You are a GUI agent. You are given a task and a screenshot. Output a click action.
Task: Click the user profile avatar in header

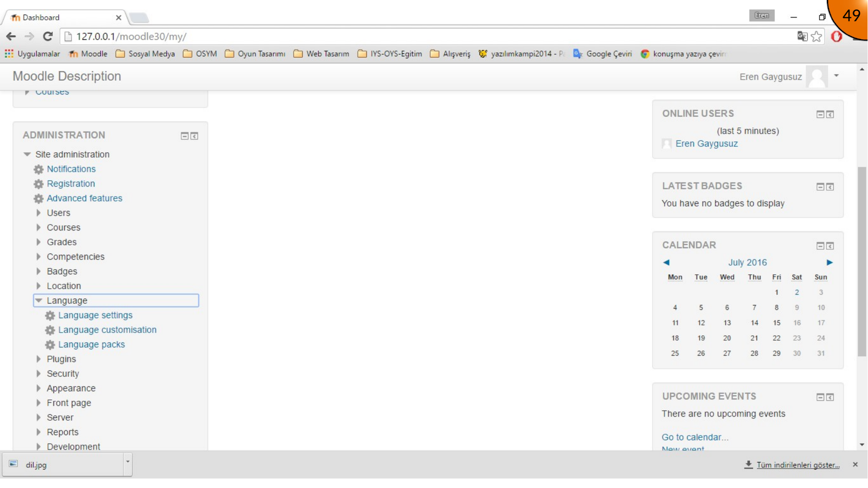pos(817,77)
